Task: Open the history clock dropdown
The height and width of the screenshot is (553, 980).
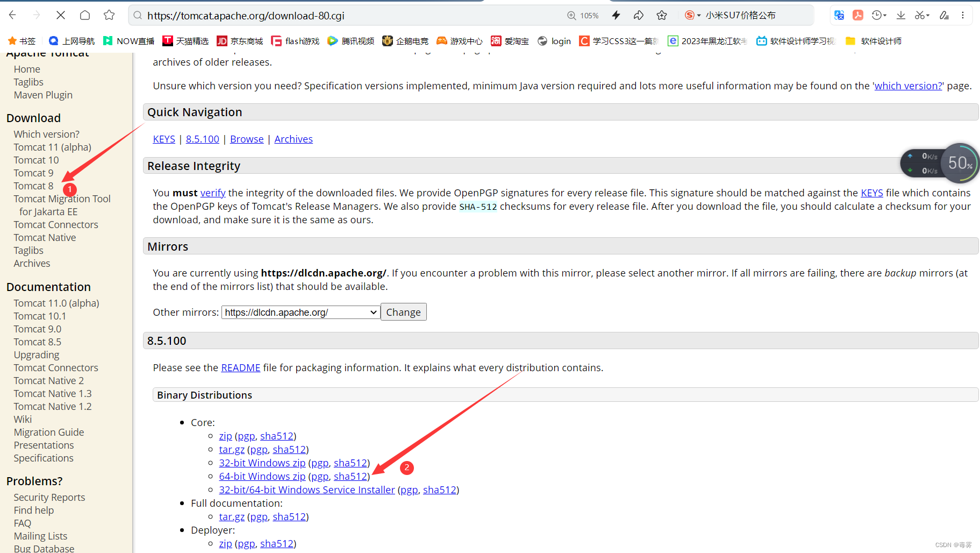Action: click(879, 16)
